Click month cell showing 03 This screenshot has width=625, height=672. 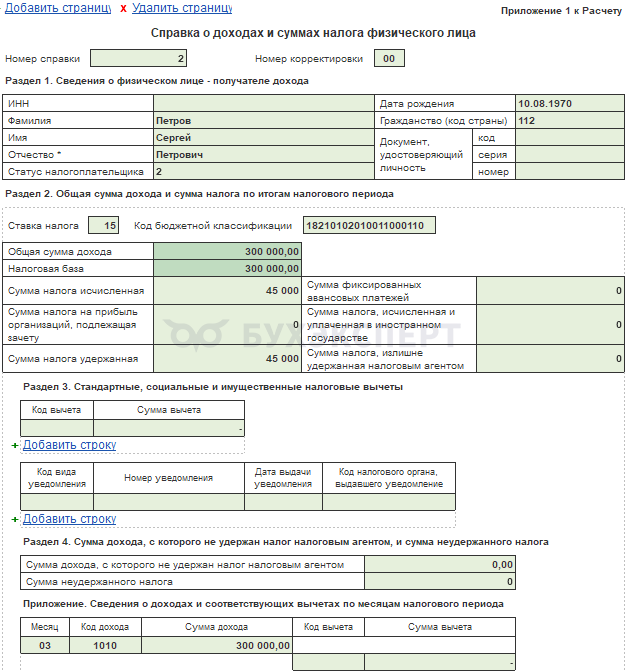[45, 645]
